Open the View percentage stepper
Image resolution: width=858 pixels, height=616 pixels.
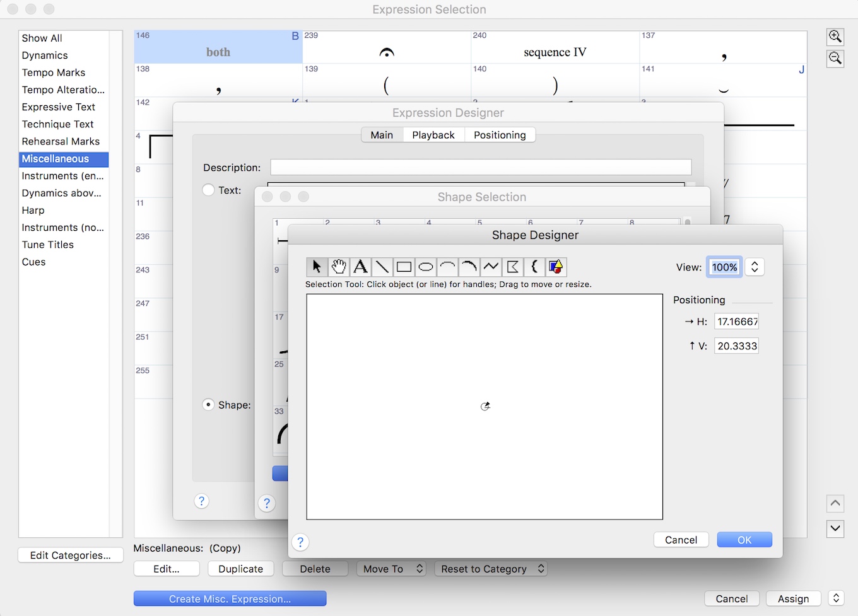(755, 267)
